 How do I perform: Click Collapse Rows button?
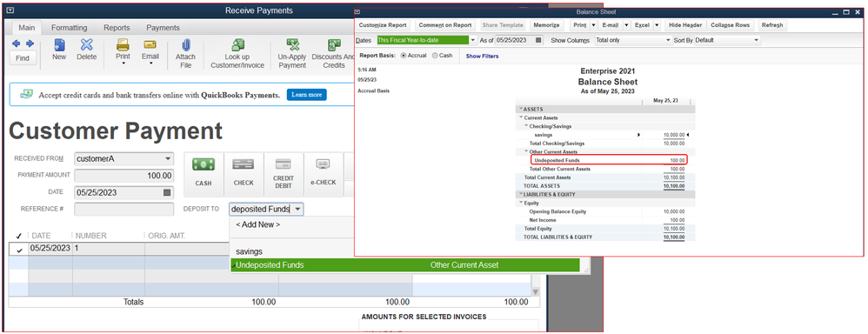click(x=731, y=25)
